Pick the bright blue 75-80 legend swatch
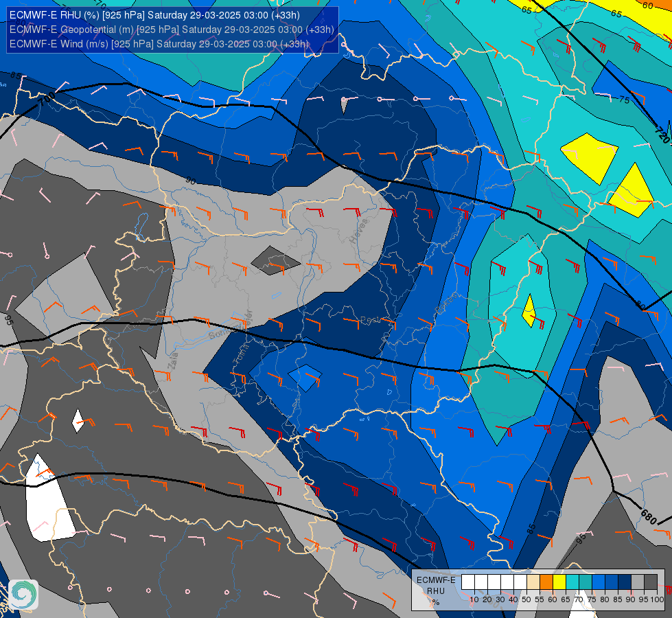The width and height of the screenshot is (672, 618). point(599,582)
